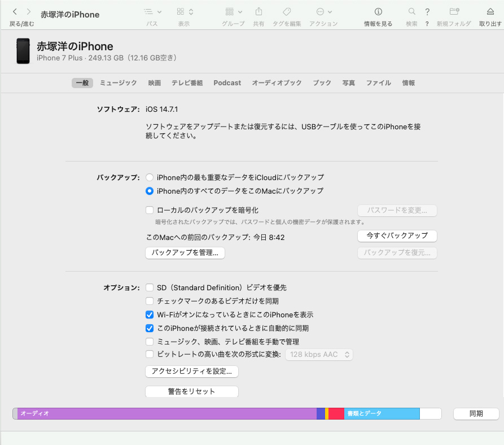Image resolution: width=504 pixels, height=445 pixels.
Task: Click the Path list icon
Action: [148, 12]
